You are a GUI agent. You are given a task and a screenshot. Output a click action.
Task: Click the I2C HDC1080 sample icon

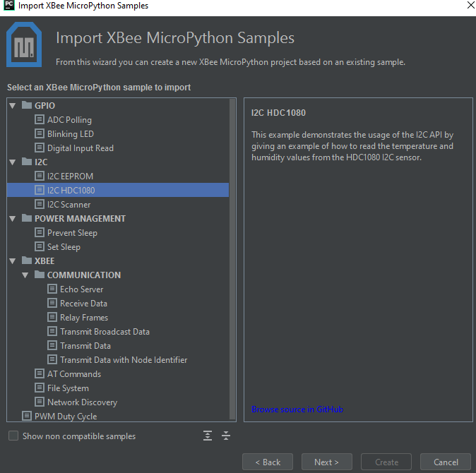(x=39, y=190)
